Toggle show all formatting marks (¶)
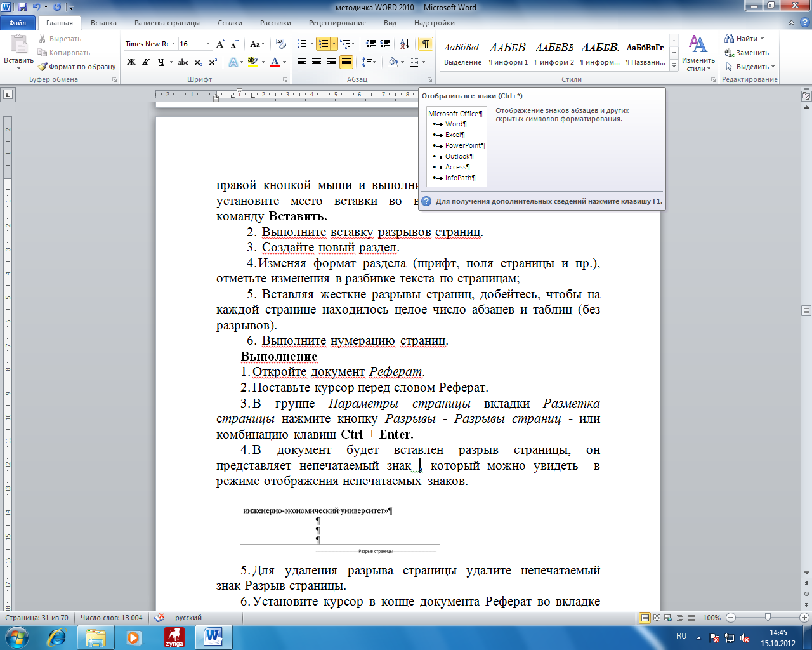The image size is (812, 650). (425, 44)
